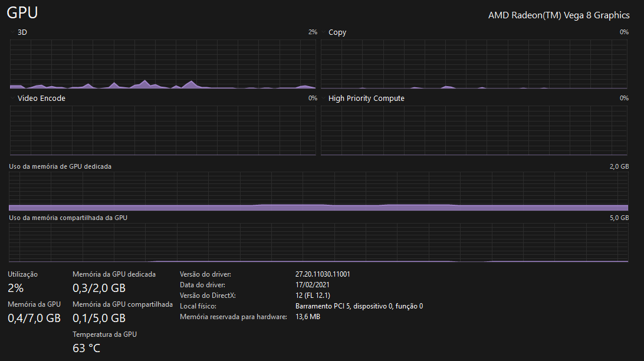Click the 'Memória da GPU dedicada' label
The height and width of the screenshot is (361, 644).
(x=114, y=274)
